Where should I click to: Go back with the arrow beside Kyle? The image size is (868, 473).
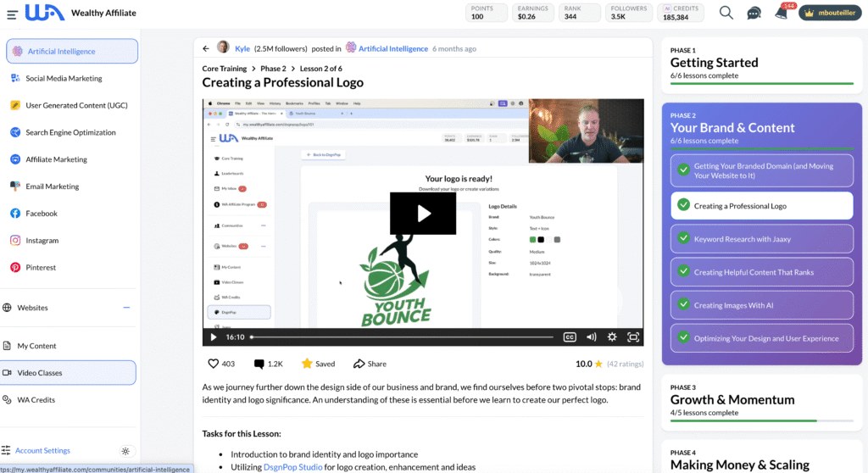tap(206, 48)
